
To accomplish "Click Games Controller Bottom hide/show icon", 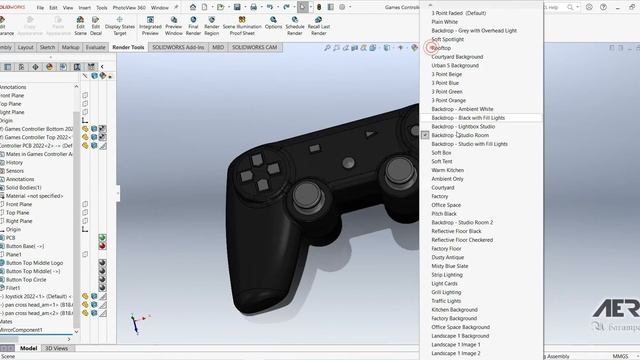I will coord(85,129).
